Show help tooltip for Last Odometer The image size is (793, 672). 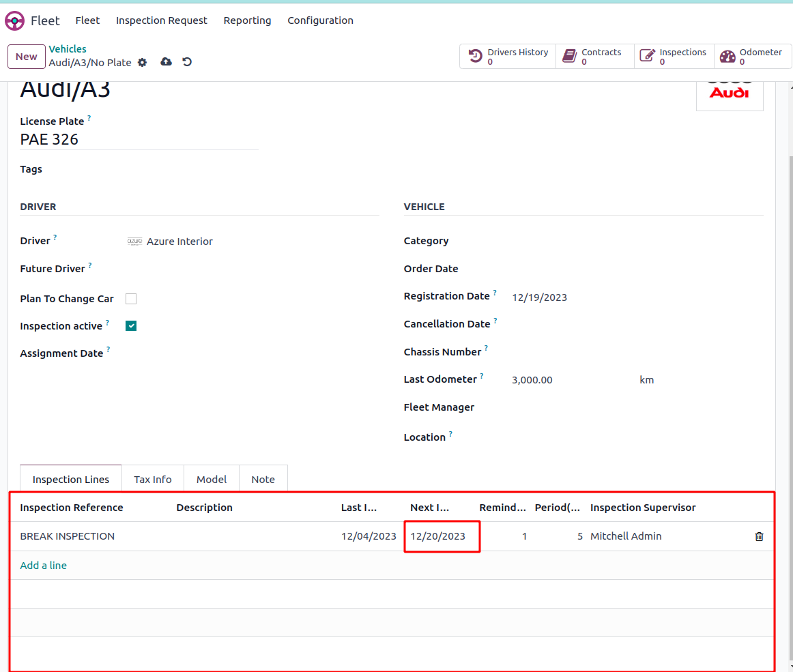[x=482, y=376]
